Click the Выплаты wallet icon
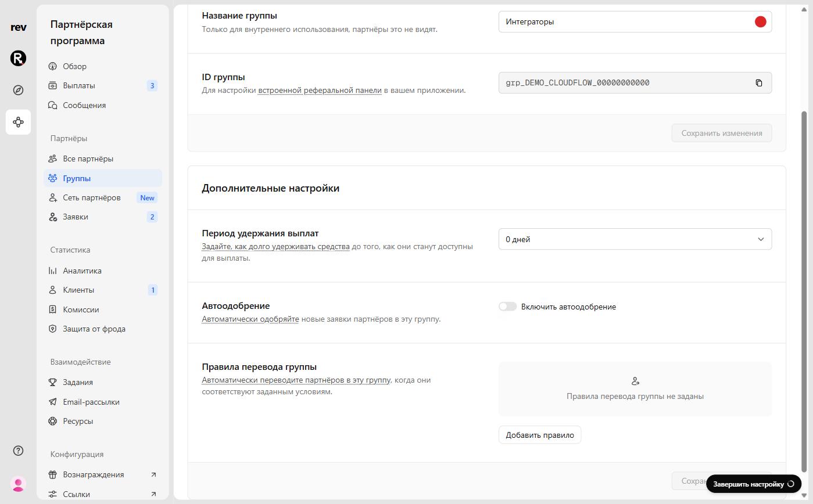This screenshot has width=813, height=504. (x=53, y=85)
